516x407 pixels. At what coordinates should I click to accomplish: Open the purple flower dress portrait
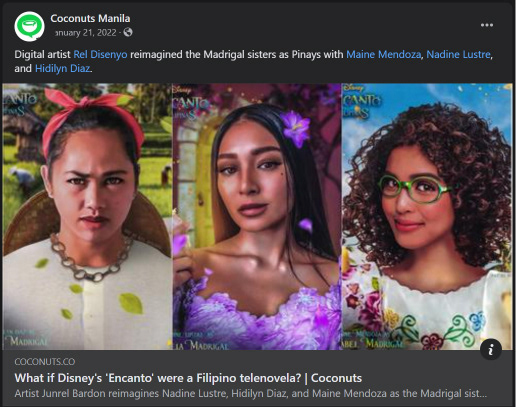257,216
